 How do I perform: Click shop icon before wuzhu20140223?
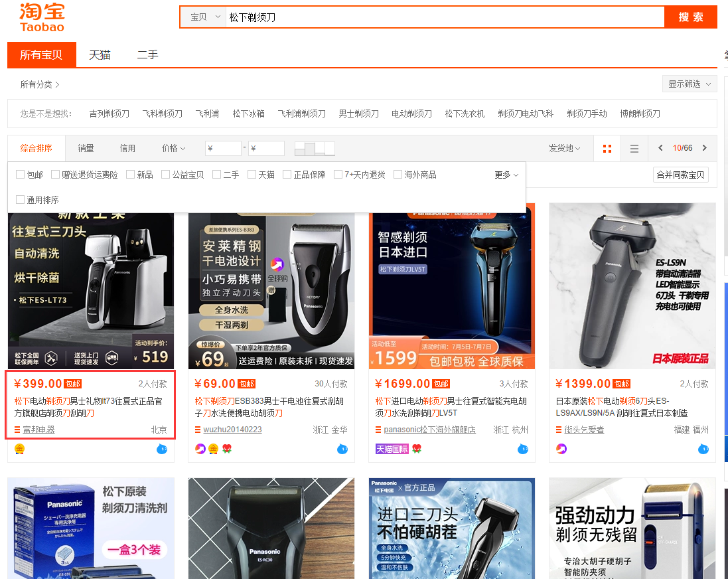198,430
